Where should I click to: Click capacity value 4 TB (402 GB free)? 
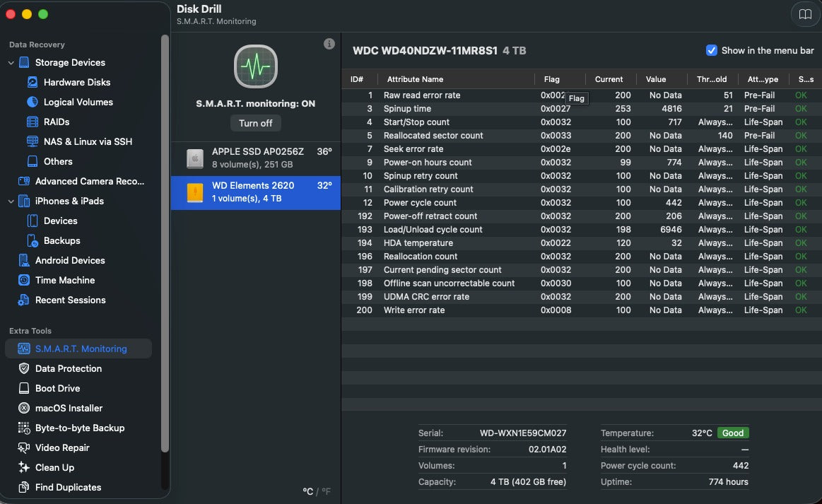click(528, 482)
